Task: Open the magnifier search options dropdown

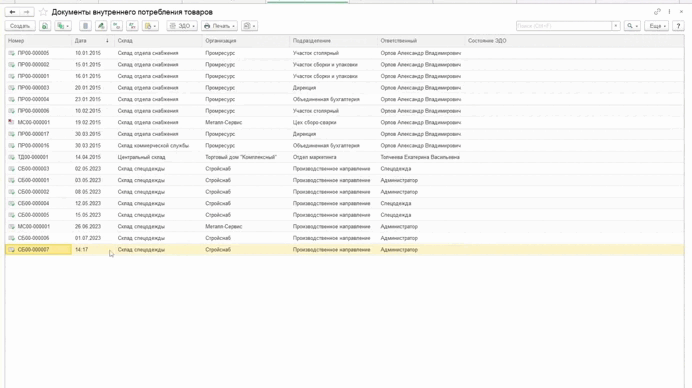Action: point(632,26)
